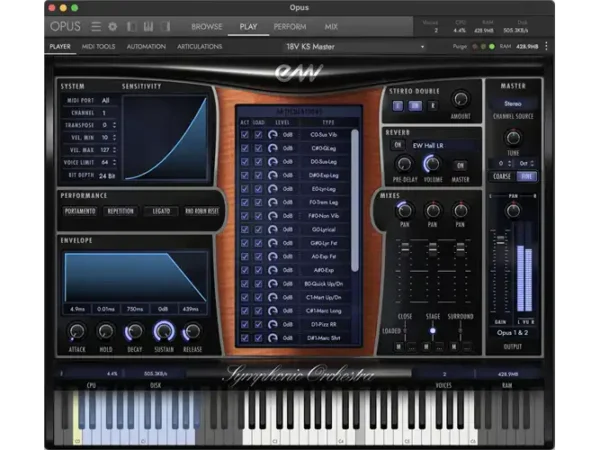The width and height of the screenshot is (600, 450).
Task: Adjust the Reverb Pre-Delay knob
Action: click(404, 164)
